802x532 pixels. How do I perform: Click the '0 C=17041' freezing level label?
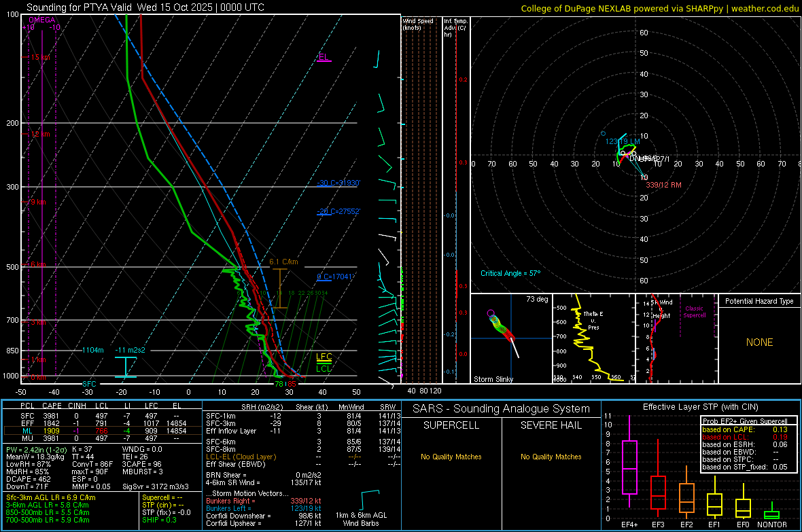click(335, 277)
